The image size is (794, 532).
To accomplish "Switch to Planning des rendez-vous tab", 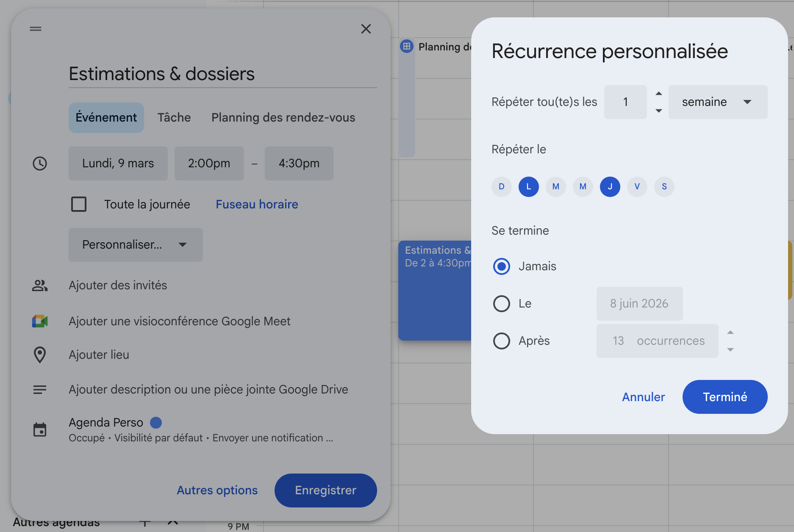I will pyautogui.click(x=283, y=118).
